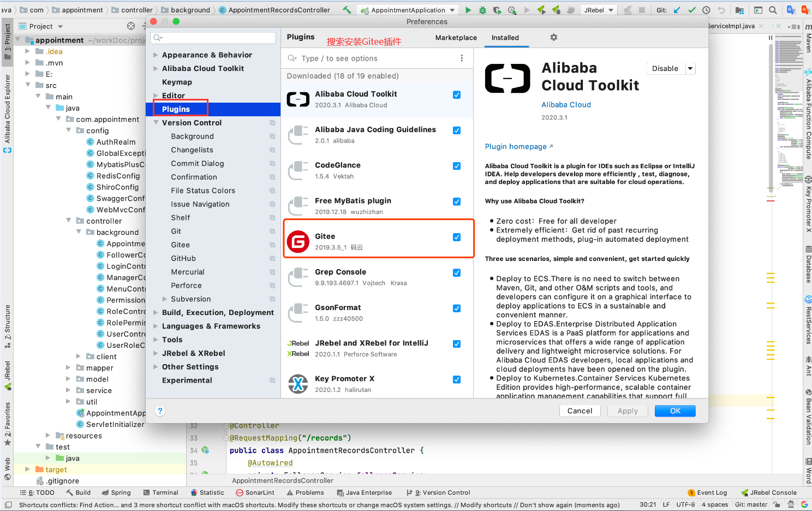812x511 pixels.
Task: Click the Apply button
Action: [x=628, y=411]
